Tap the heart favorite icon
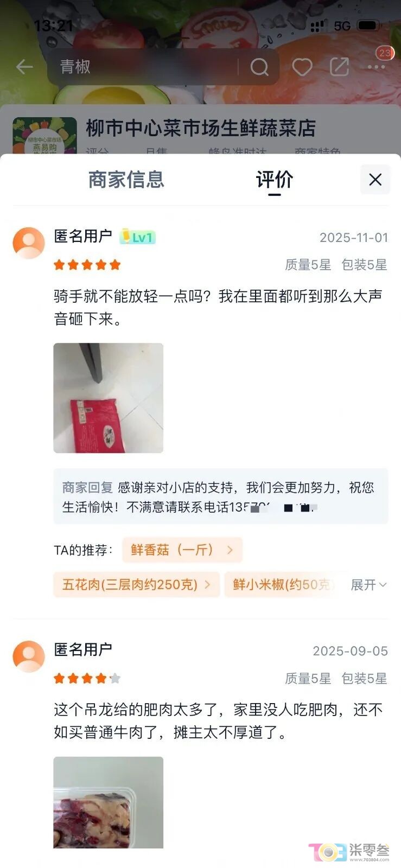The image size is (401, 868). coord(302,67)
